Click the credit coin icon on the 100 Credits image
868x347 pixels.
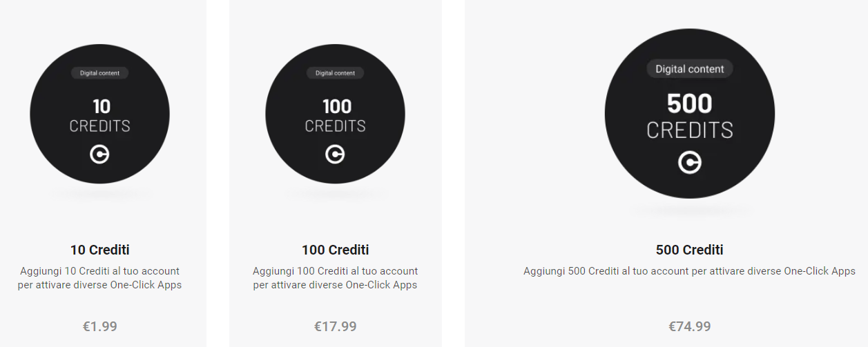click(335, 155)
